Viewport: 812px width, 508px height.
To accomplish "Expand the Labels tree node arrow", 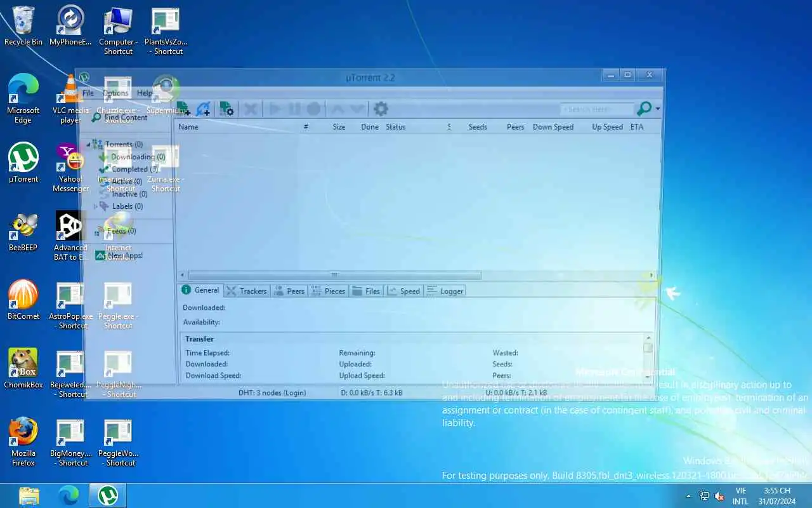I will click(96, 206).
